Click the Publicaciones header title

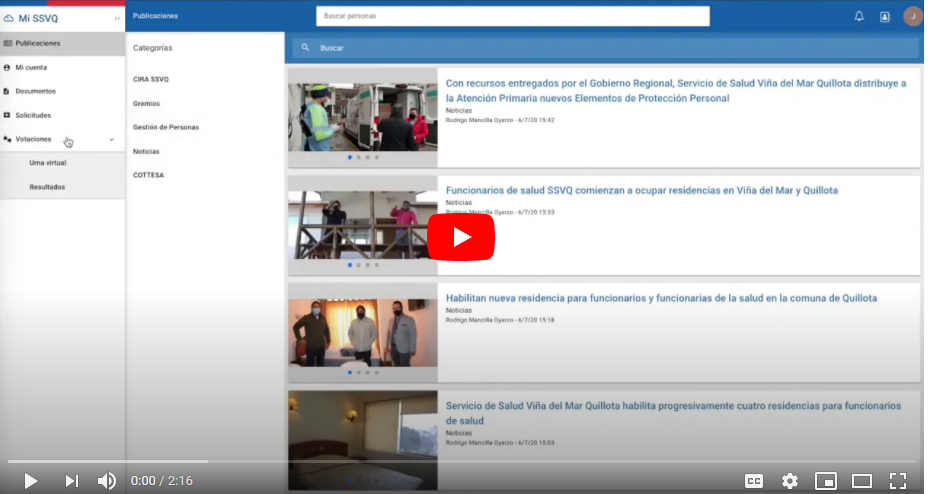click(155, 16)
